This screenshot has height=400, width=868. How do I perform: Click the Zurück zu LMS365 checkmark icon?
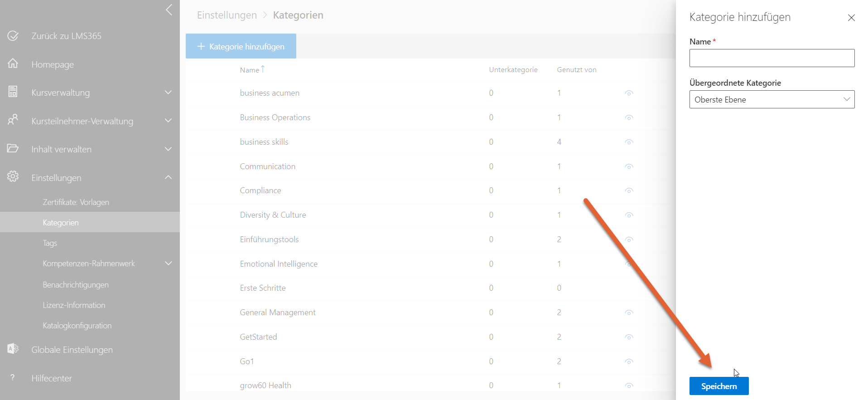click(13, 36)
